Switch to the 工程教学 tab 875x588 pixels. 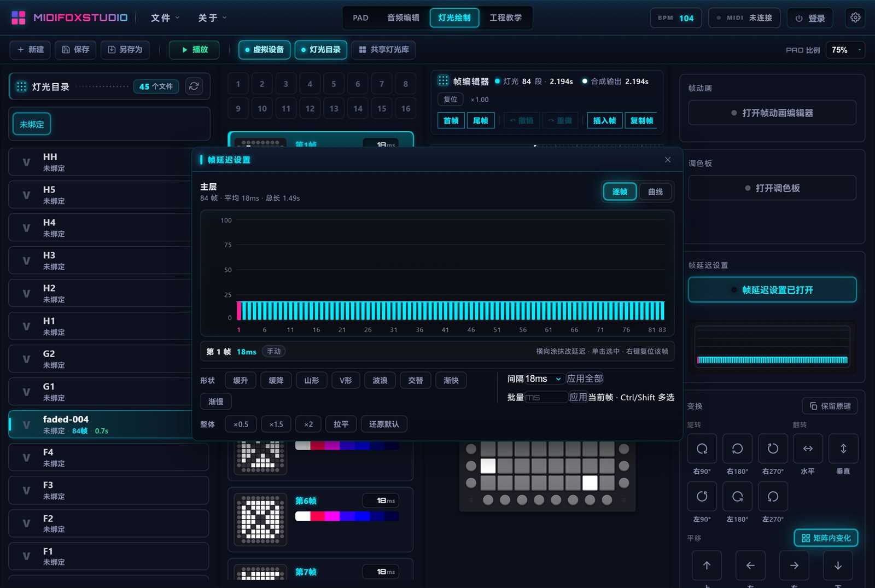coord(505,18)
